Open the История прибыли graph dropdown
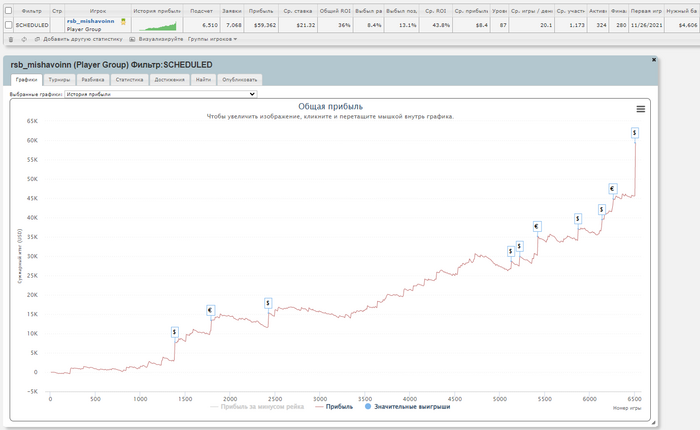The width and height of the screenshot is (700, 430). click(x=161, y=94)
